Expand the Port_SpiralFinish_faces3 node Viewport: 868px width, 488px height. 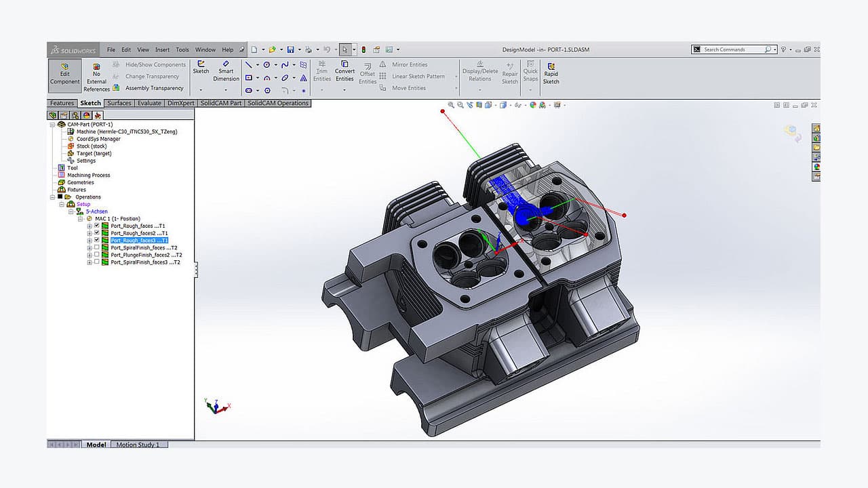coord(91,262)
